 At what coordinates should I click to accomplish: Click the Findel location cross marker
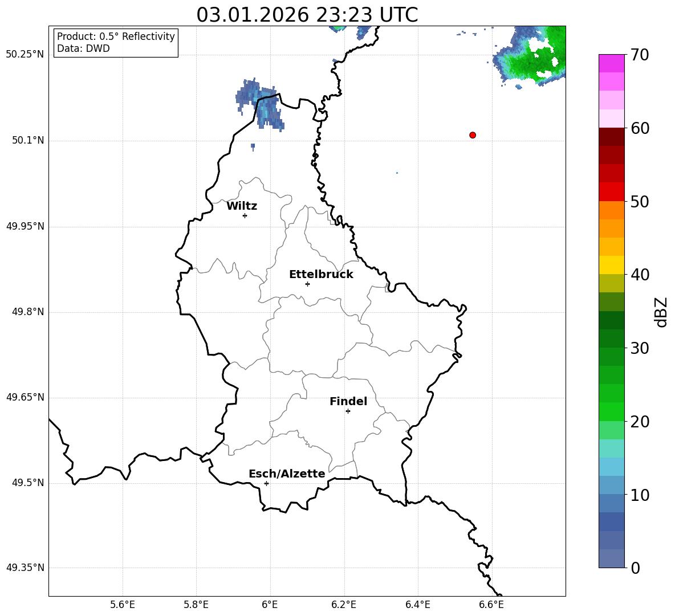(x=348, y=411)
